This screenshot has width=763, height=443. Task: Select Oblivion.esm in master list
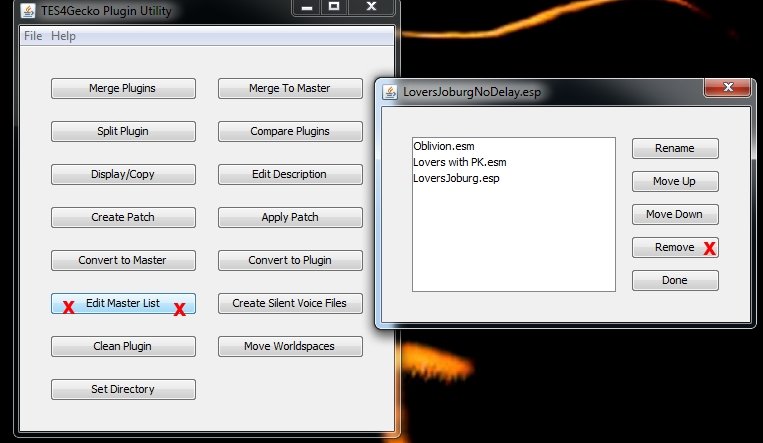click(x=513, y=146)
